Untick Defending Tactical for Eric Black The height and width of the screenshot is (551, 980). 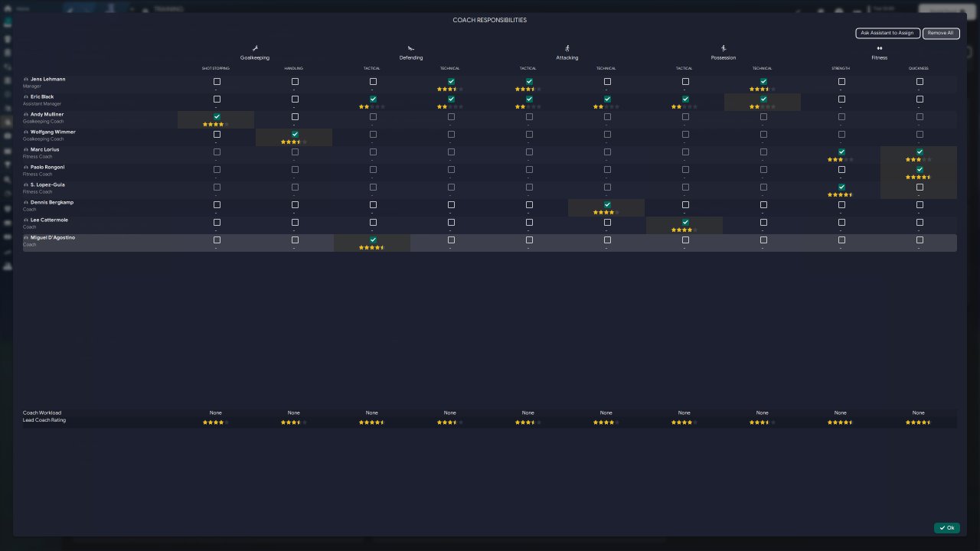pos(373,99)
